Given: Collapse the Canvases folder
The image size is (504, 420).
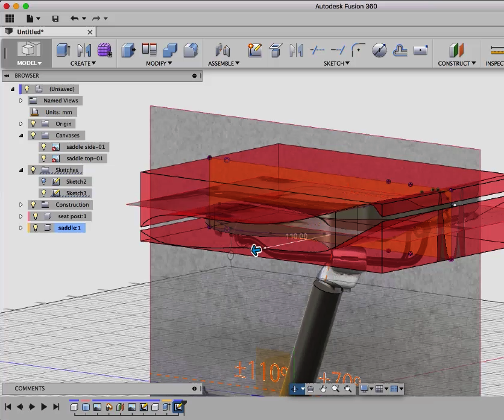Looking at the screenshot, I should tap(21, 135).
